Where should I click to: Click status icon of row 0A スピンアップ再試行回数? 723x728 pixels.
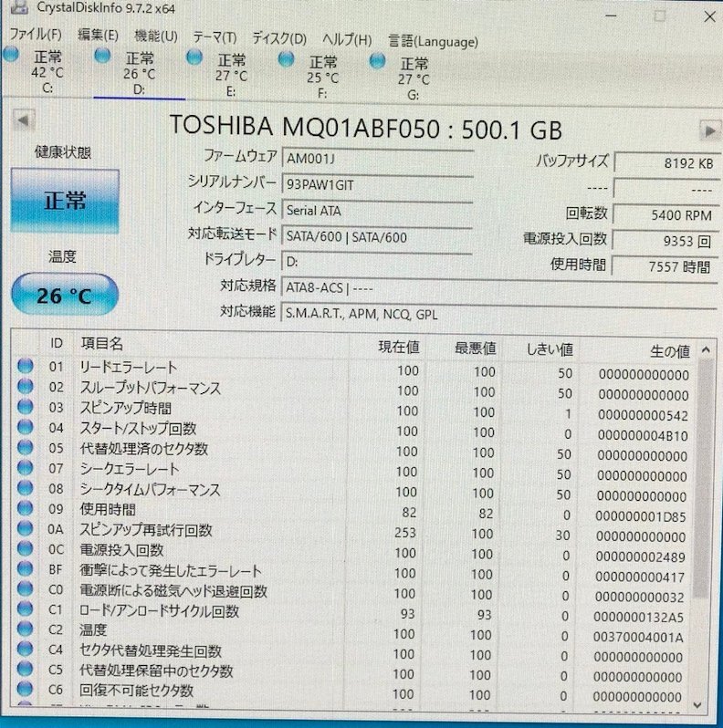(25, 528)
